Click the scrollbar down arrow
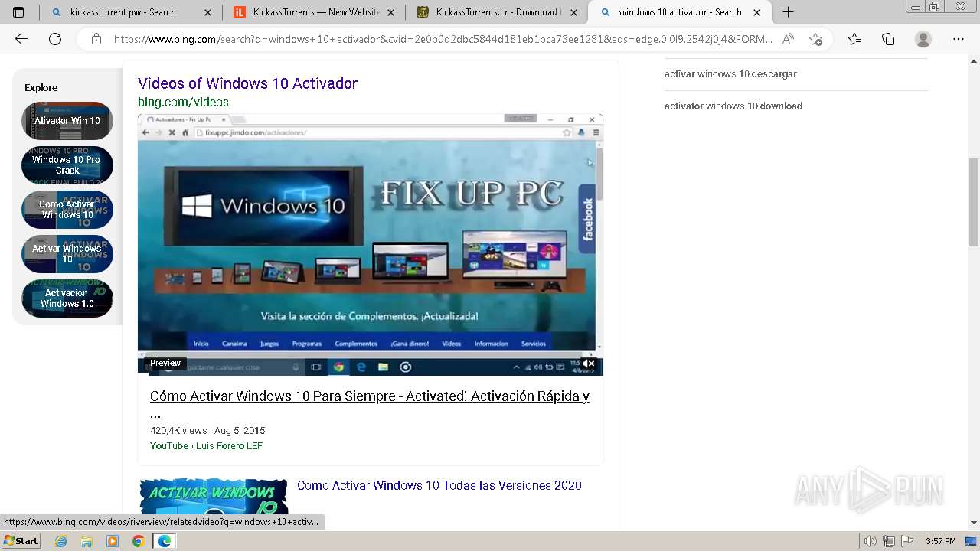This screenshot has height=551, width=980. (973, 523)
